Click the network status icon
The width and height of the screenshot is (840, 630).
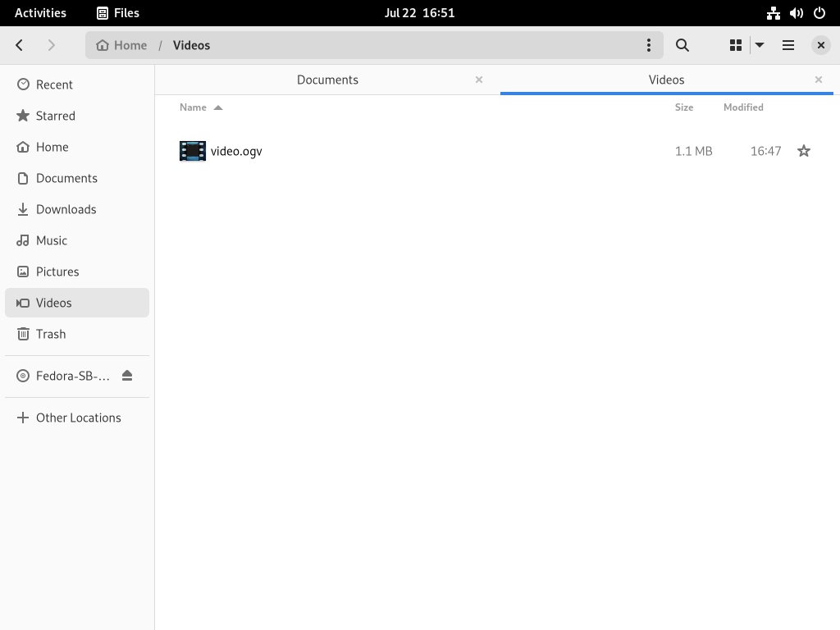pyautogui.click(x=773, y=13)
